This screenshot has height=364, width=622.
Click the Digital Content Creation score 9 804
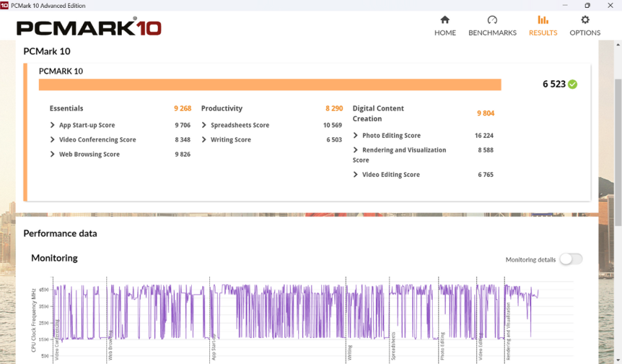point(485,113)
